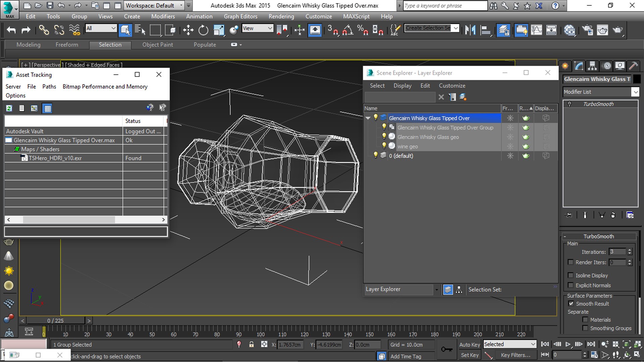This screenshot has width=644, height=362.
Task: Click the Auto Key button
Action: click(x=470, y=345)
